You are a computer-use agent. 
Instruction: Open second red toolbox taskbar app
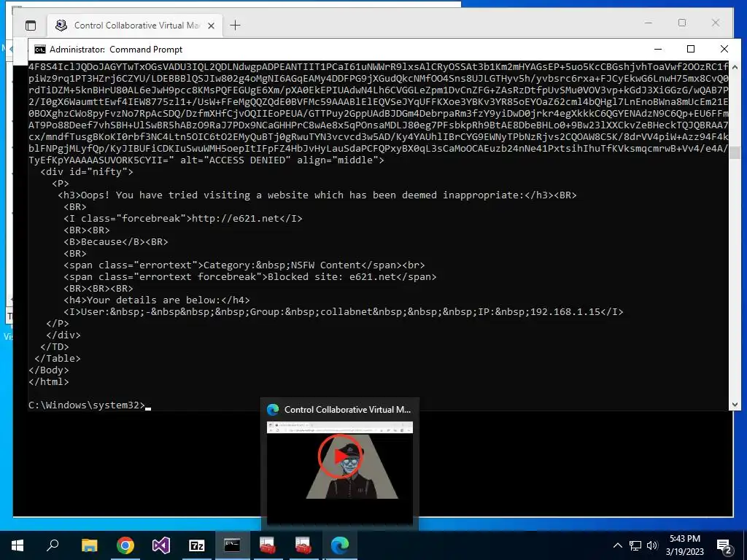pyautogui.click(x=303, y=545)
